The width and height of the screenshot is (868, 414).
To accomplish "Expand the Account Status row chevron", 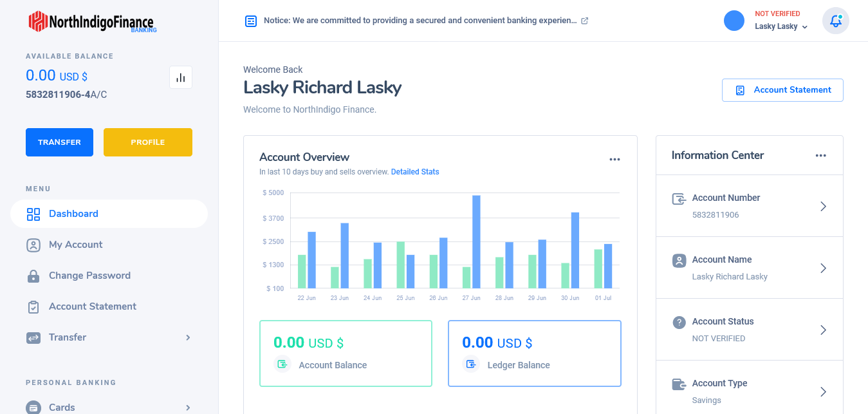I will pyautogui.click(x=823, y=330).
